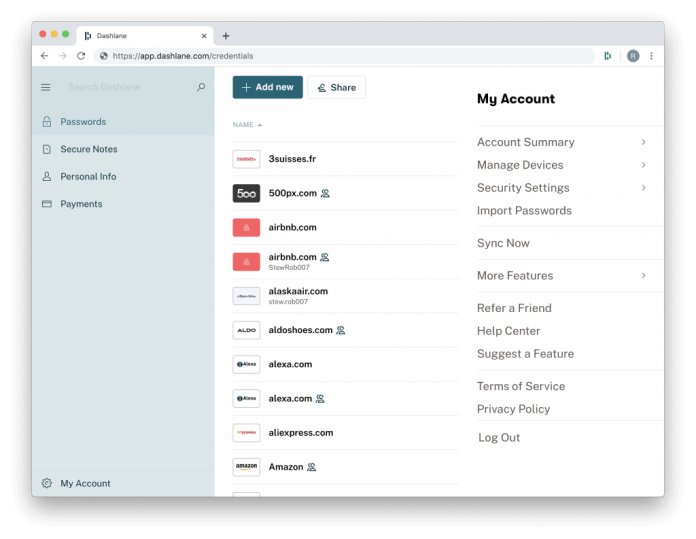Click the search magnifier icon
696x539 pixels.
201,87
